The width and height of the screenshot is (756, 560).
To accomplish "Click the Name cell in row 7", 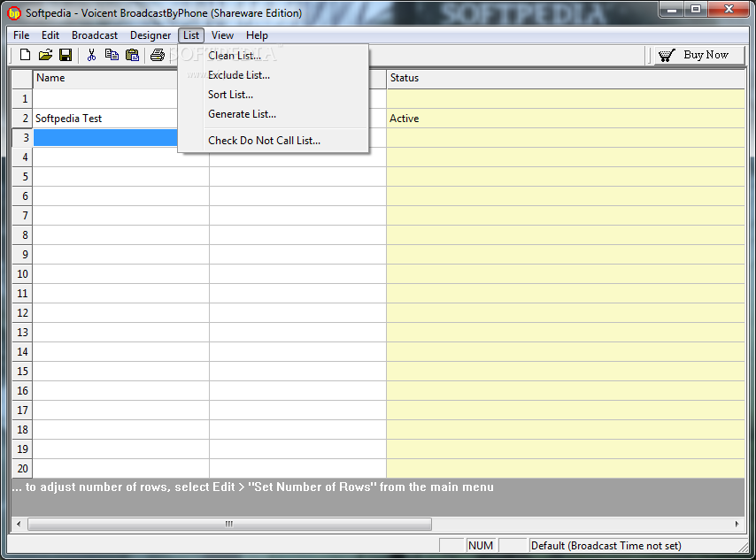I will [x=121, y=216].
